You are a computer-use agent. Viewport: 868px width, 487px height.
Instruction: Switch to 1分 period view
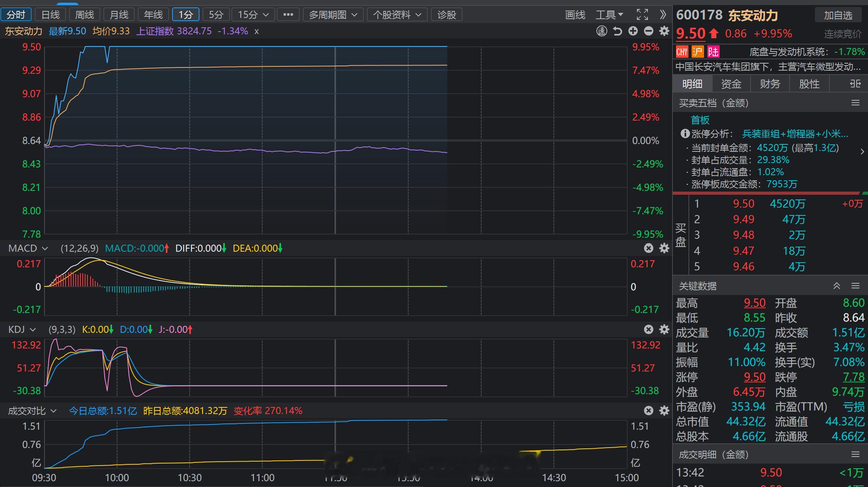[x=186, y=15]
